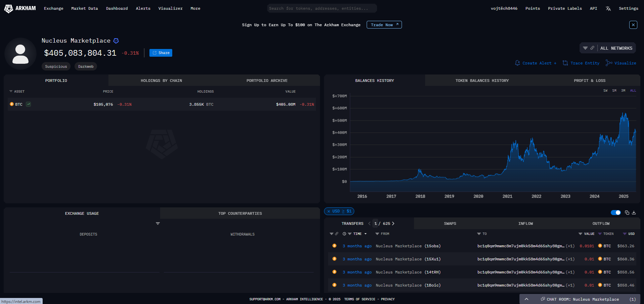Switch to Portfolio Archive tab
The height and width of the screenshot is (304, 644).
267,81
